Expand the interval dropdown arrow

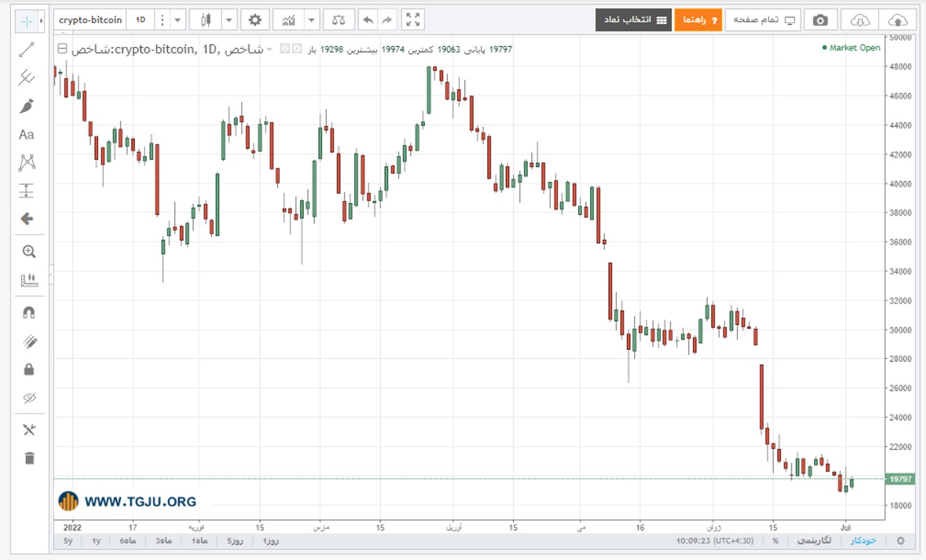[x=178, y=20]
